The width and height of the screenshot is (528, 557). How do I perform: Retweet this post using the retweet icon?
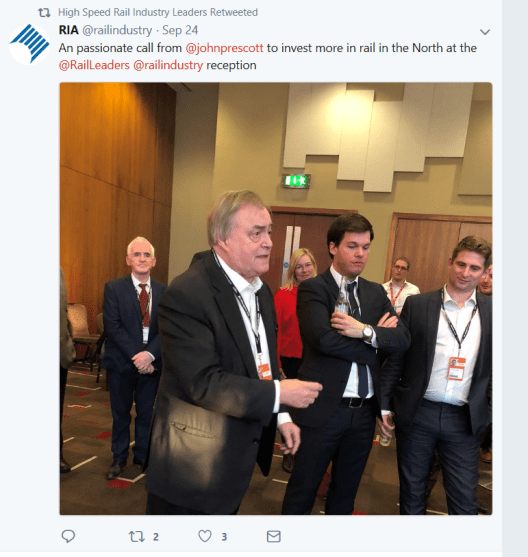136,536
